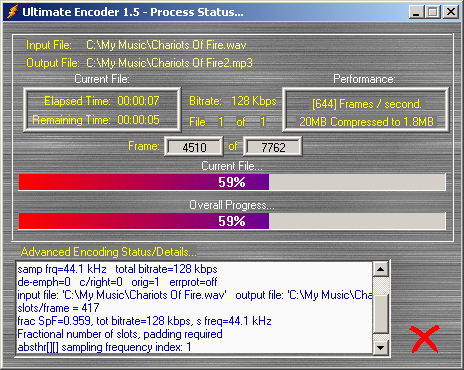Click the details log scrollbar thumb

pos(381,313)
